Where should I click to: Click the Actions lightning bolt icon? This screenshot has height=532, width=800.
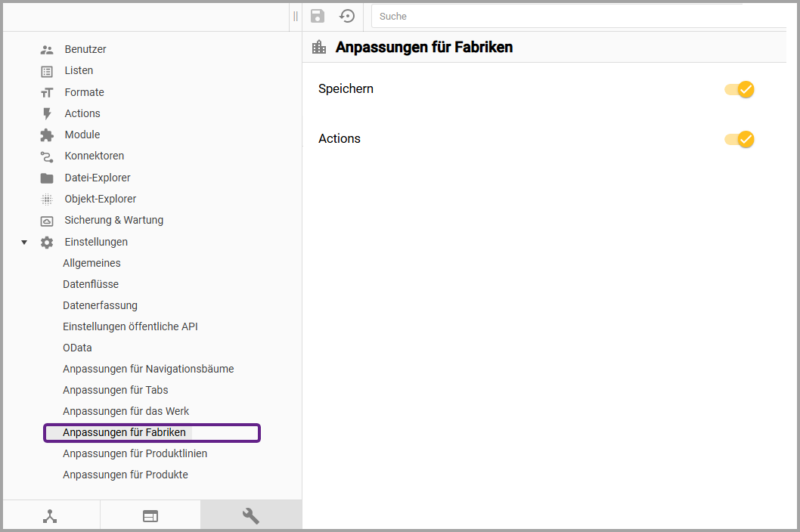tap(47, 113)
